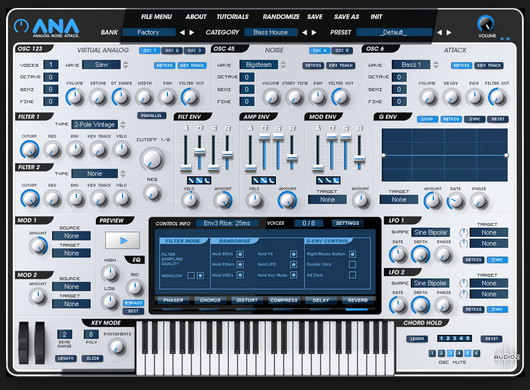Click the Randomize button
530x390 pixels.
tap(281, 17)
